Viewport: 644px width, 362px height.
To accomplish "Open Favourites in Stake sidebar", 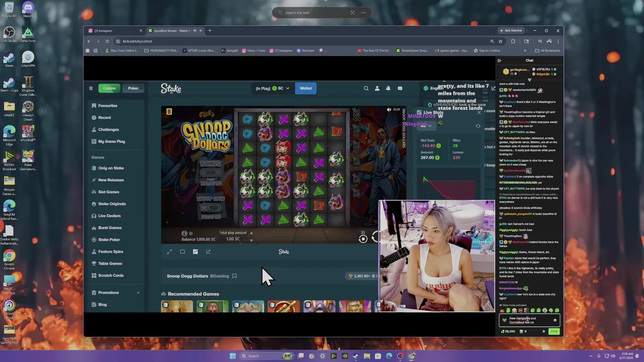I will pos(105,106).
